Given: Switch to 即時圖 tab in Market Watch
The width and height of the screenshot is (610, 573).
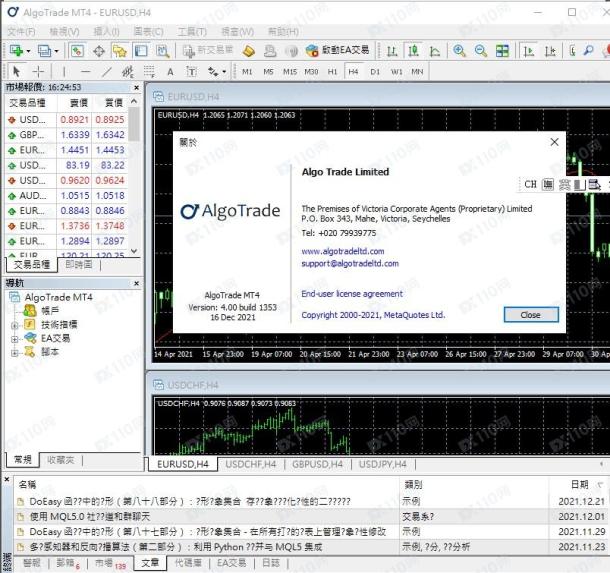Looking at the screenshot, I should (x=79, y=265).
